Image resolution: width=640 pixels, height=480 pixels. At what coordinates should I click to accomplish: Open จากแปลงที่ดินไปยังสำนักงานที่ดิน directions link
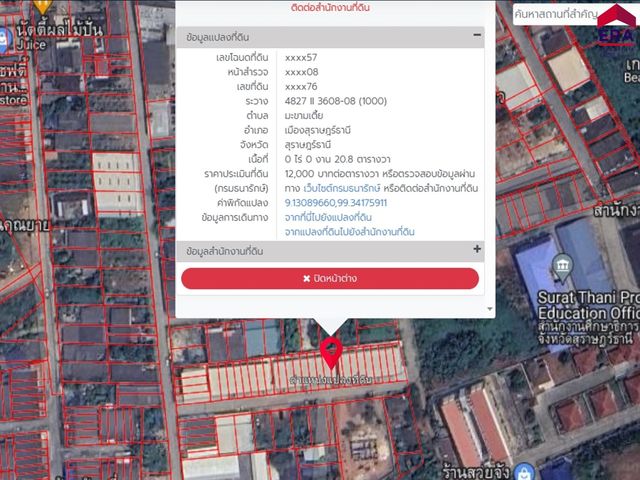[x=349, y=232]
